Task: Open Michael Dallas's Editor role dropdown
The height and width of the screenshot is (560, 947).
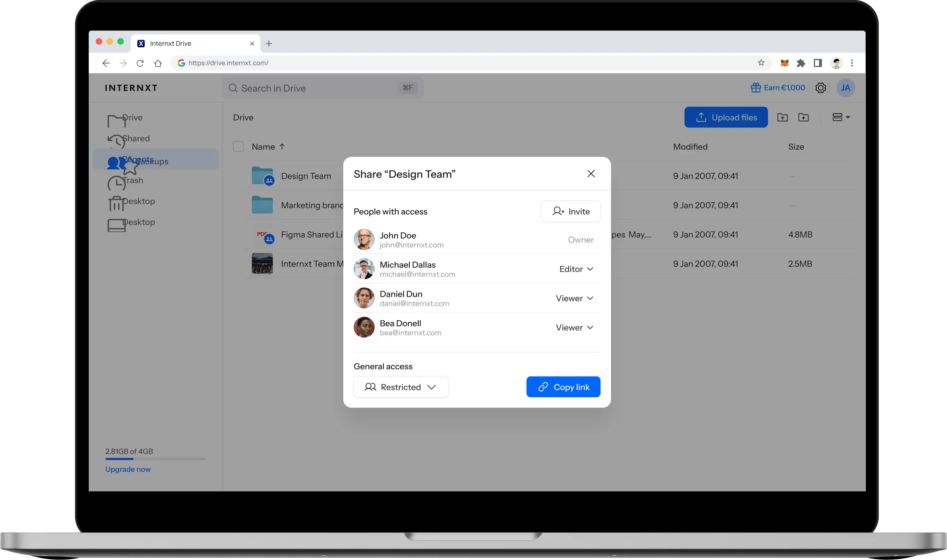Action: 576,269
